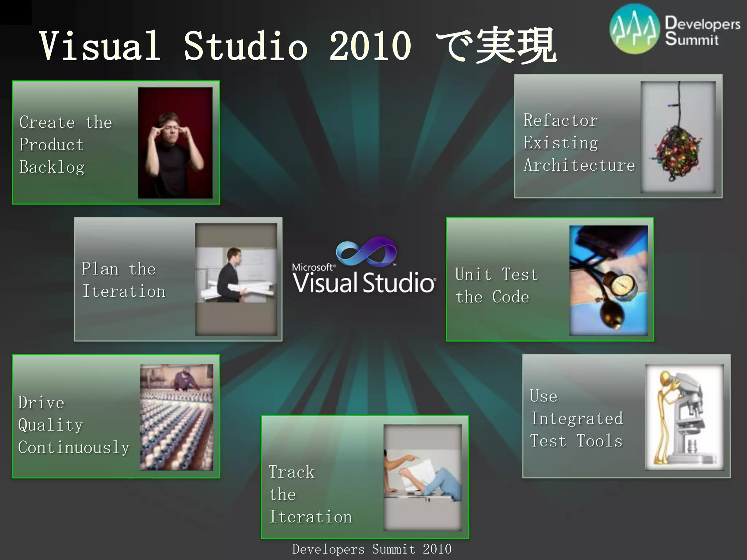The height and width of the screenshot is (560, 747).
Task: Click 'Refactor Existing Architecture' text
Action: 579,143
